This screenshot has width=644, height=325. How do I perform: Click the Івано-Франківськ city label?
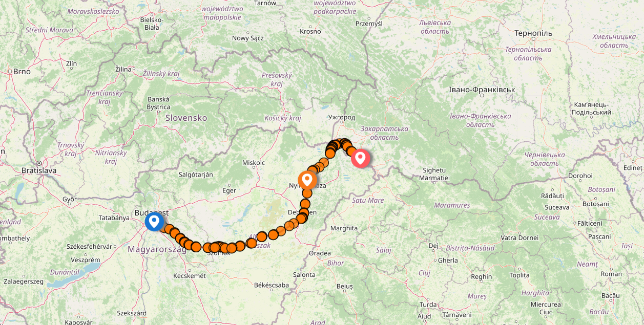482,90
